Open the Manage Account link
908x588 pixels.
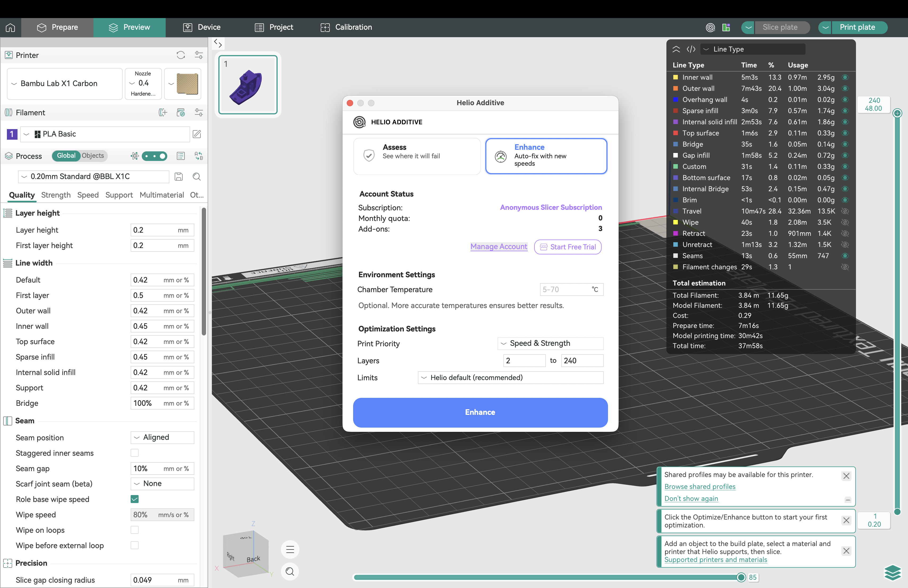[x=499, y=246]
